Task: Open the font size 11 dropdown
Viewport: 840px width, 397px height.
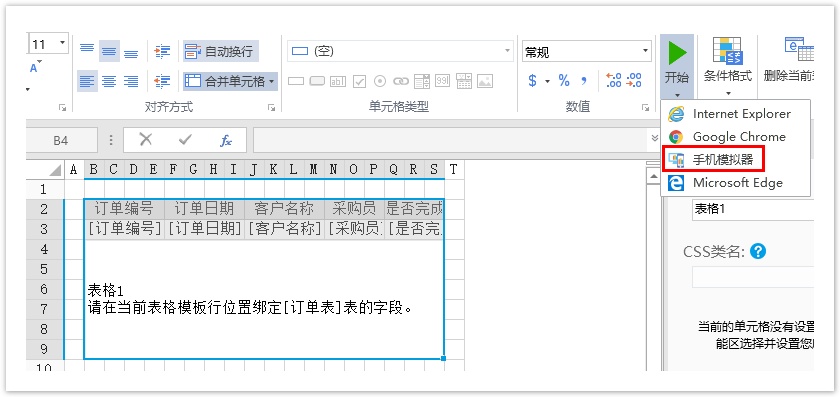Action: [63, 42]
